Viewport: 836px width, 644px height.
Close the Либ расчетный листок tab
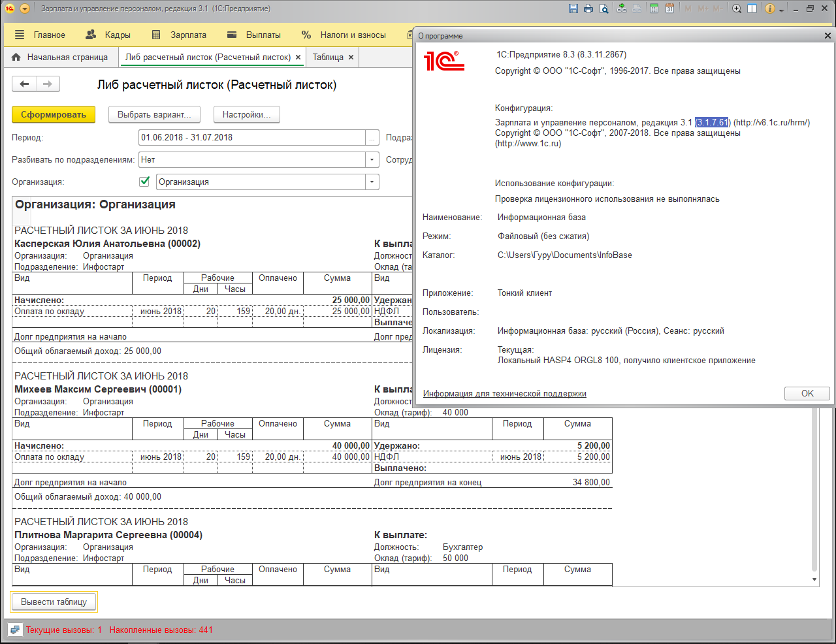pos(298,57)
